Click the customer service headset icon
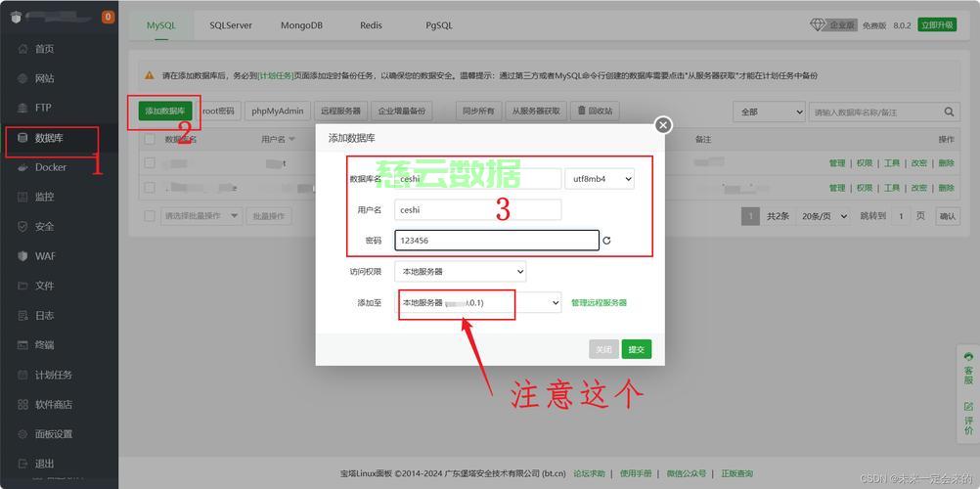The width and height of the screenshot is (980, 489). (968, 357)
